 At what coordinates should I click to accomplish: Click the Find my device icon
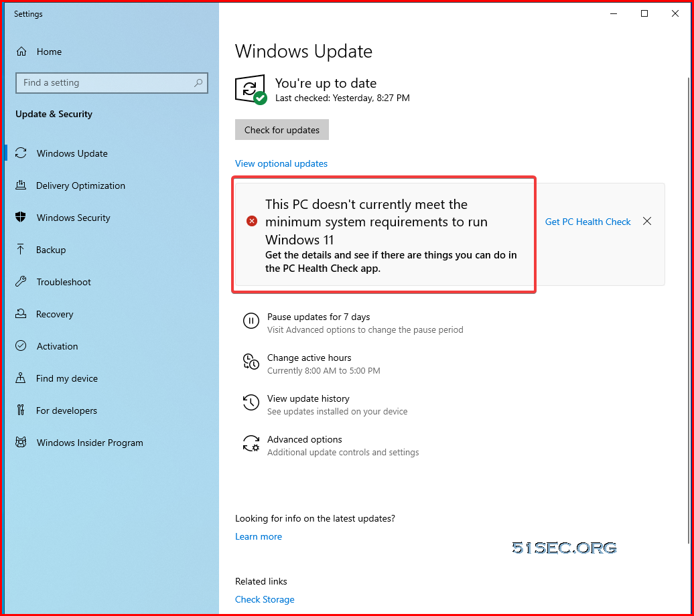pos(20,378)
